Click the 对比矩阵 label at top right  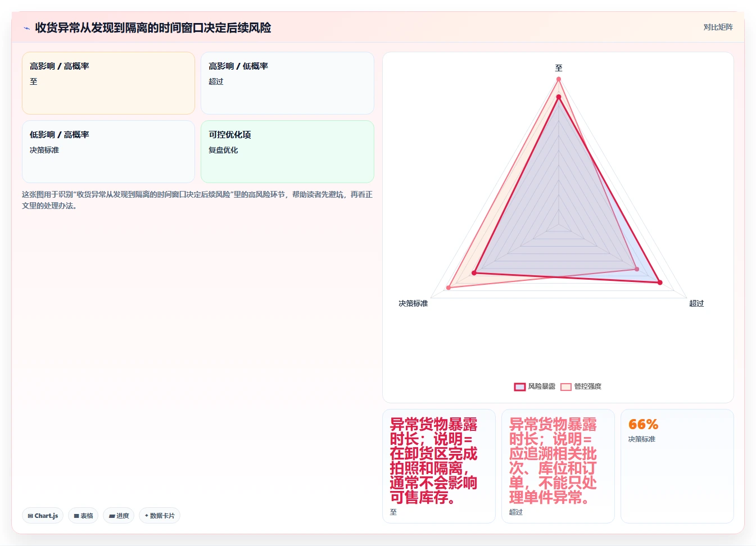[x=718, y=27]
